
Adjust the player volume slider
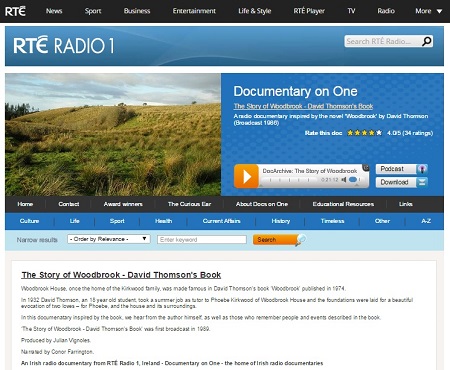click(x=354, y=180)
